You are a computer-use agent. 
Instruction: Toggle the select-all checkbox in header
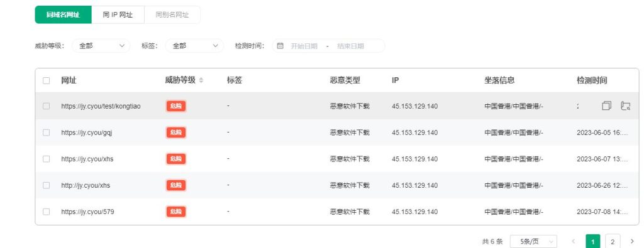pyautogui.click(x=46, y=80)
